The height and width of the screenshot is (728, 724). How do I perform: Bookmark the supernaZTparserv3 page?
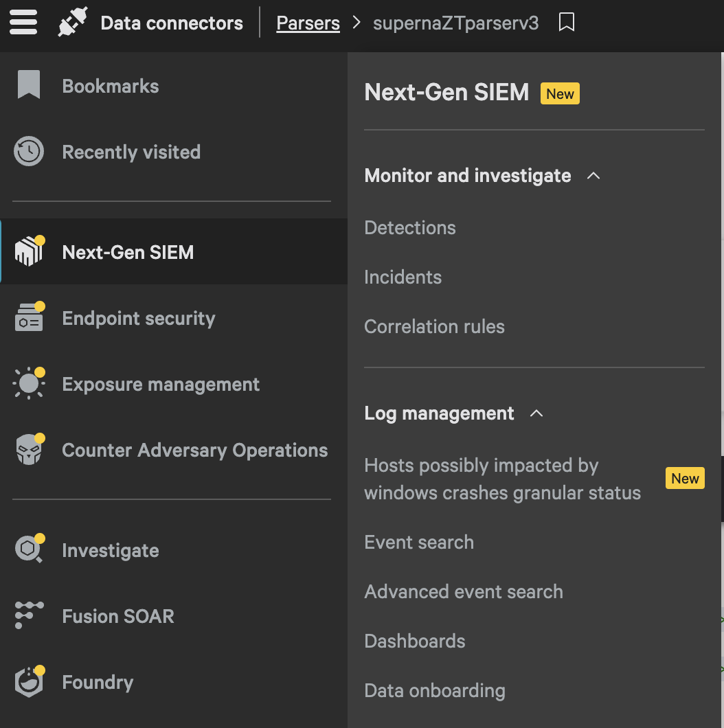567,22
